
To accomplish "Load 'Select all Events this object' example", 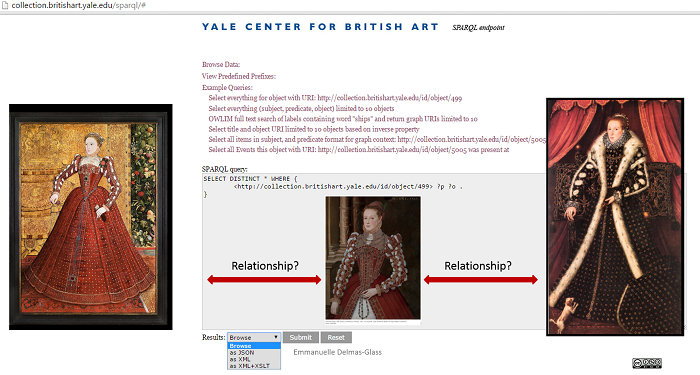I will (359, 150).
